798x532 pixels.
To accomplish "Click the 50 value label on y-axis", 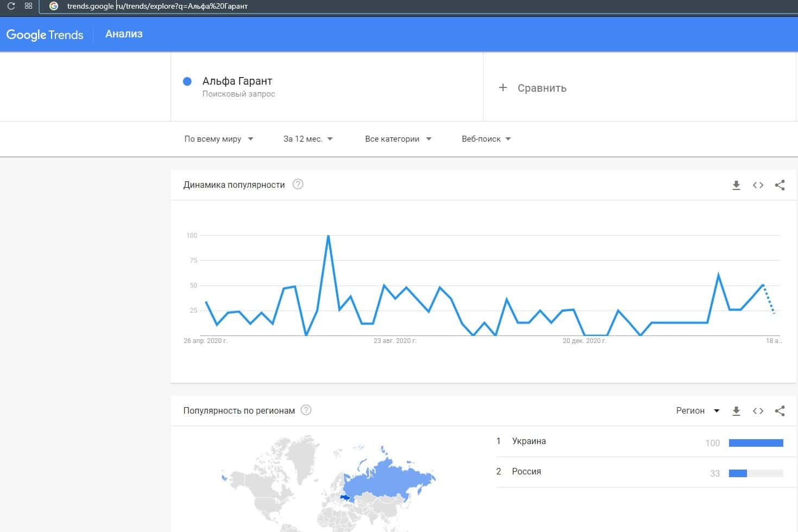I will (x=193, y=286).
